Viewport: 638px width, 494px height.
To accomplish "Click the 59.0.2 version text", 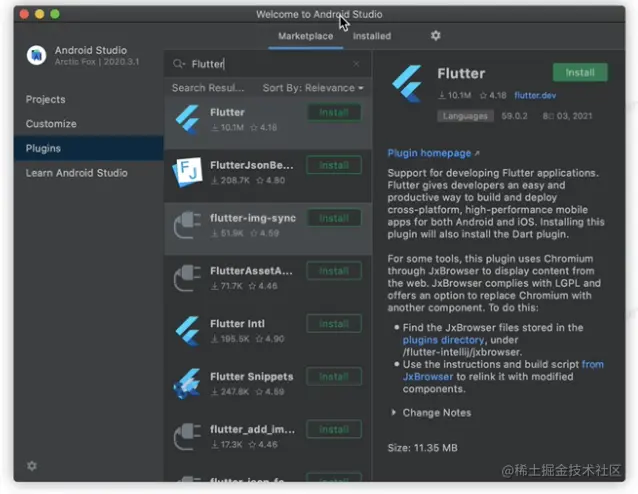I will 514,116.
